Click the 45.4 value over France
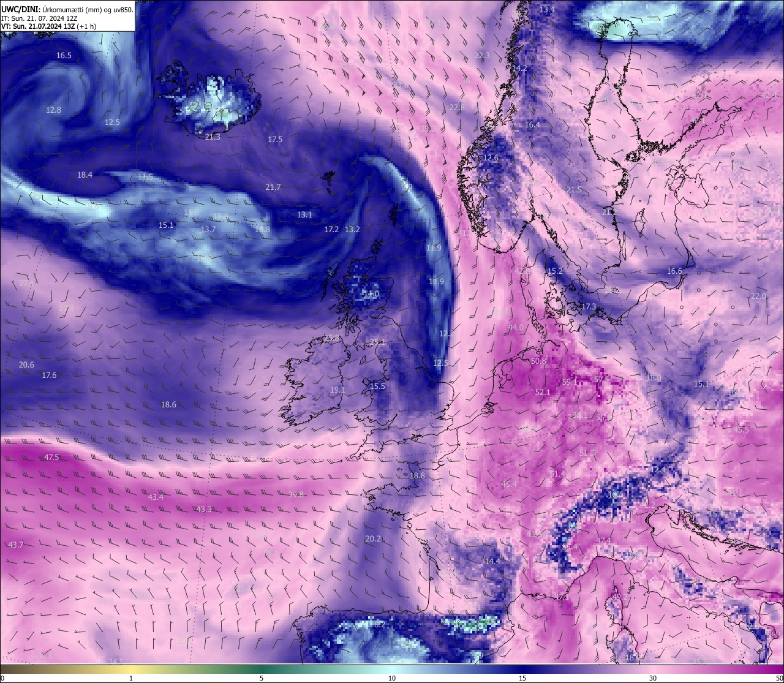The image size is (784, 683). click(x=509, y=485)
